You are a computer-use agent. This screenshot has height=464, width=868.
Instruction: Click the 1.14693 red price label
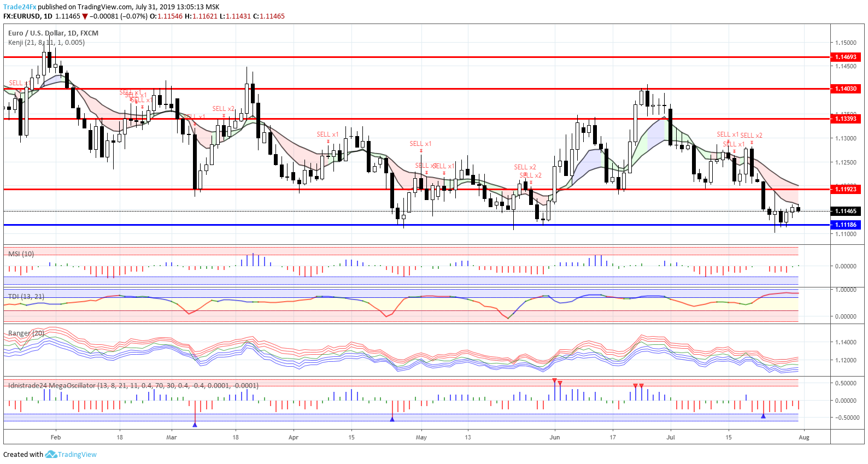point(846,57)
